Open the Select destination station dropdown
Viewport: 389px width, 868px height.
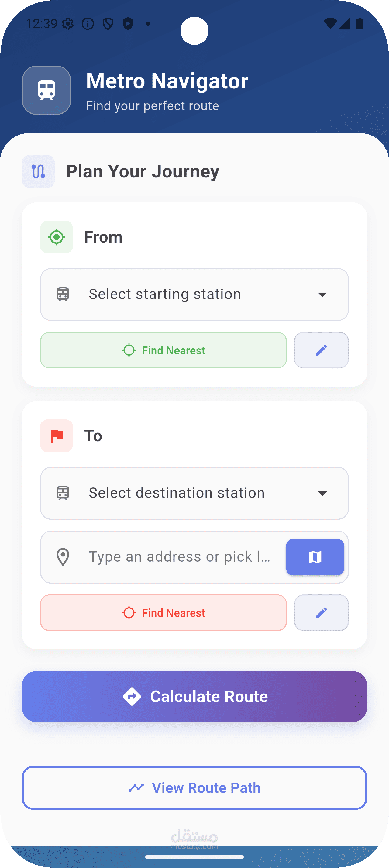[194, 493]
